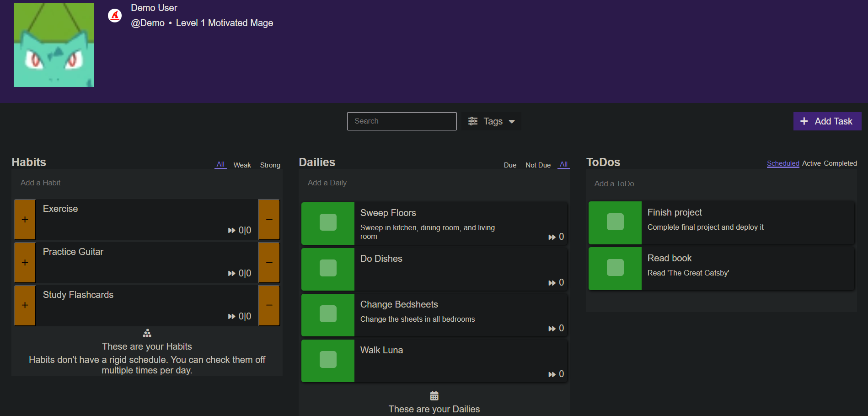The height and width of the screenshot is (416, 868).
Task: Click the Tags filter sliders icon
Action: [x=473, y=121]
